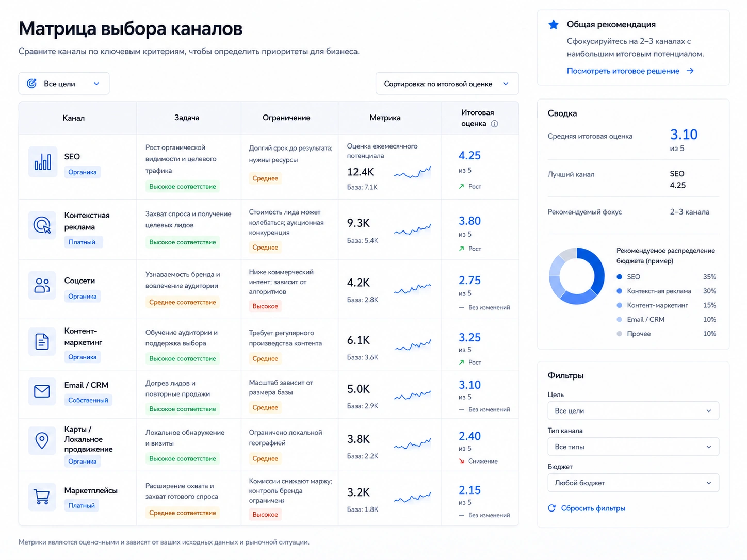Open the Все цели dropdown above table
The image size is (747, 560).
(x=64, y=84)
